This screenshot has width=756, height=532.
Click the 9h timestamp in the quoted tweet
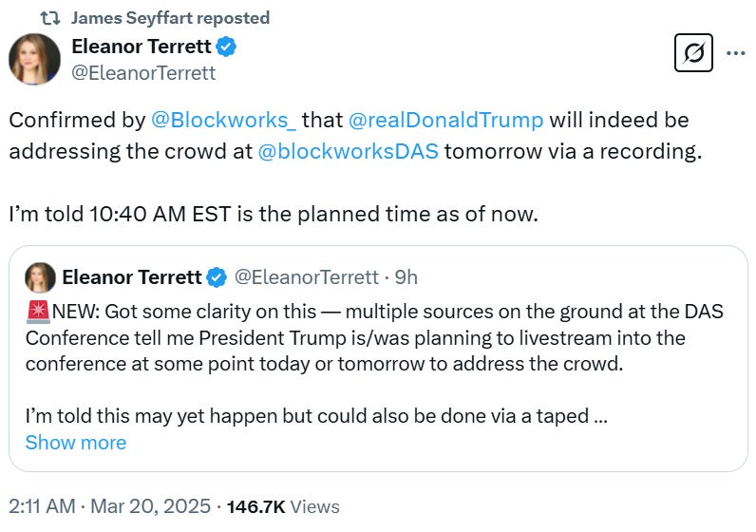(x=406, y=277)
